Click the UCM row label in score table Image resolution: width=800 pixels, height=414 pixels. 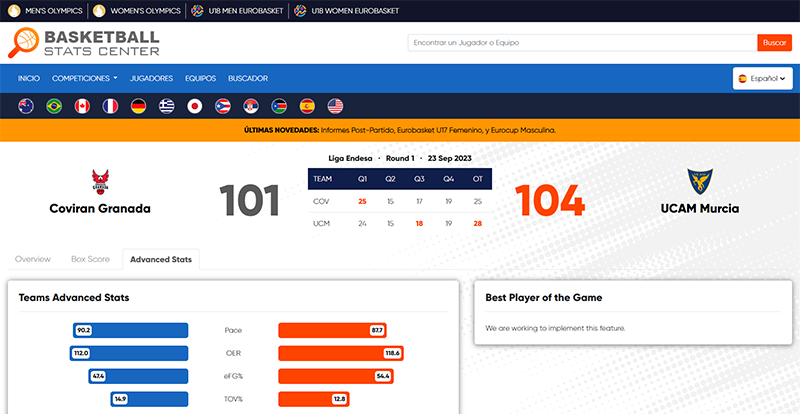(x=321, y=224)
